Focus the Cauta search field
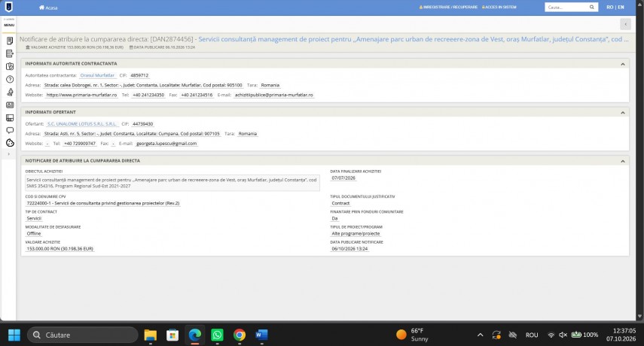 pos(566,7)
